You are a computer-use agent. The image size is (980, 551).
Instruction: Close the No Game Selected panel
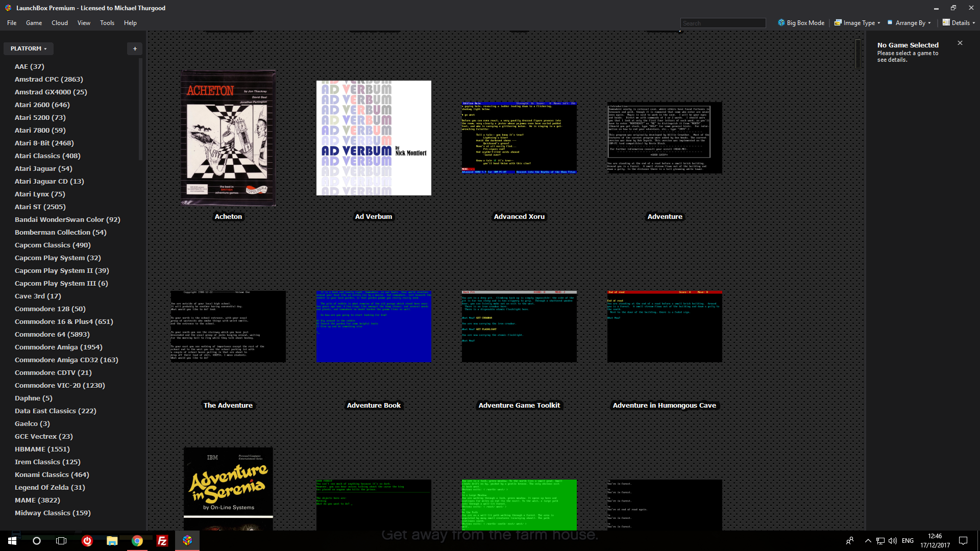coord(960,43)
